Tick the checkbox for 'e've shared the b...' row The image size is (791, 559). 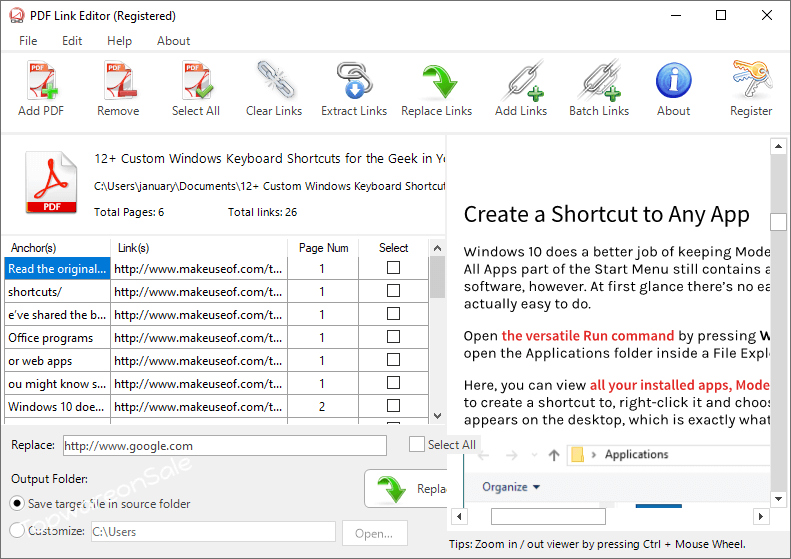393,314
